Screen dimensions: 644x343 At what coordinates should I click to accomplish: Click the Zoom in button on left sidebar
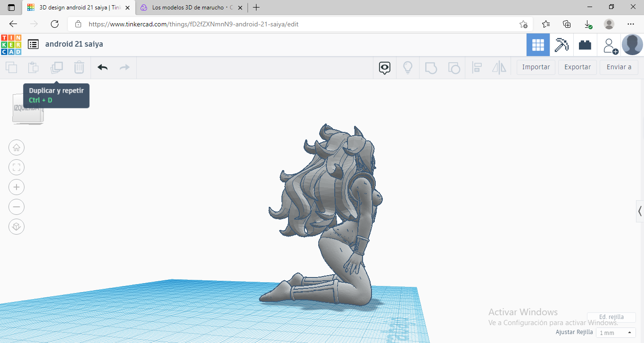17,187
